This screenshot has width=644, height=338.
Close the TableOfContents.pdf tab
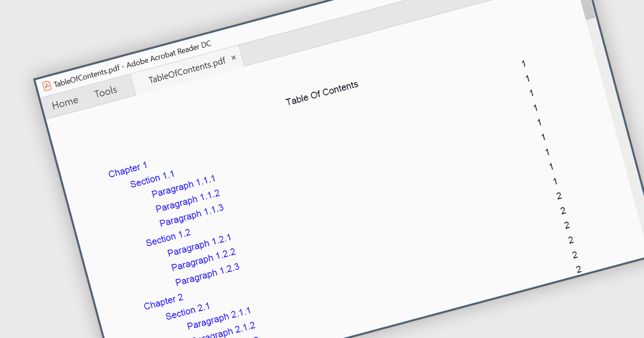[x=233, y=58]
